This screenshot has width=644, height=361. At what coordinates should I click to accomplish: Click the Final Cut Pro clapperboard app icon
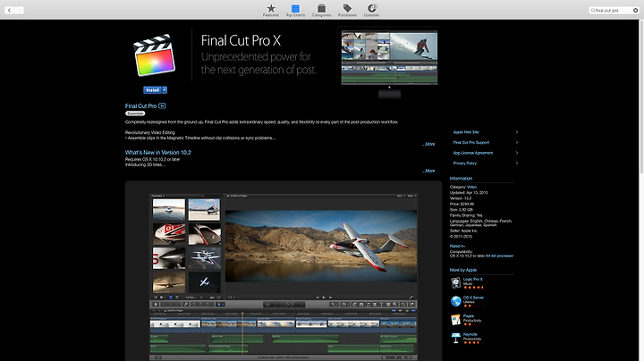point(155,55)
